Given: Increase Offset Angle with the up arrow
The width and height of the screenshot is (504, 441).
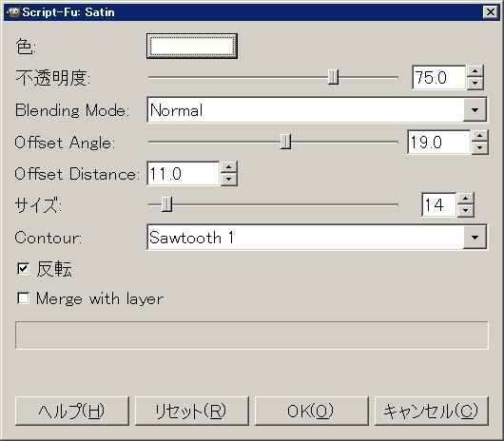Looking at the screenshot, I should pos(480,136).
